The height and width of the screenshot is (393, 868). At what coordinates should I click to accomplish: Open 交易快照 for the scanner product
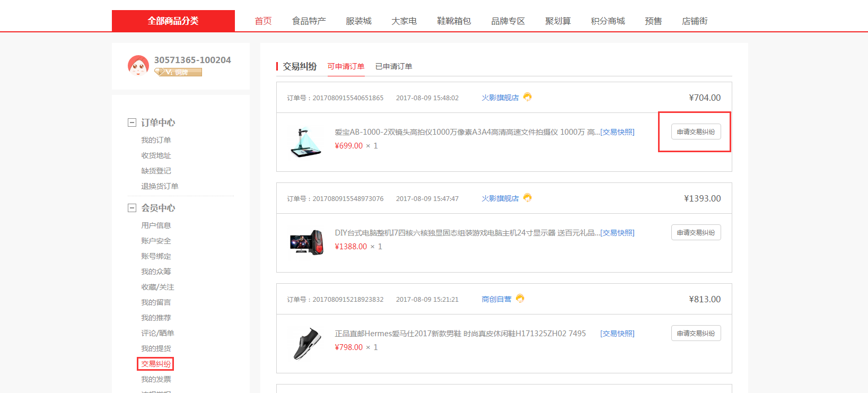coord(617,132)
